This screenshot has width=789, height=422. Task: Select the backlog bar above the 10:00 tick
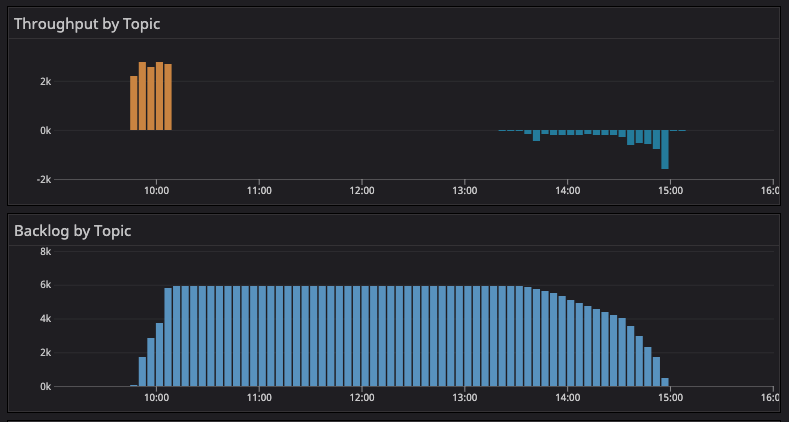coord(159,355)
